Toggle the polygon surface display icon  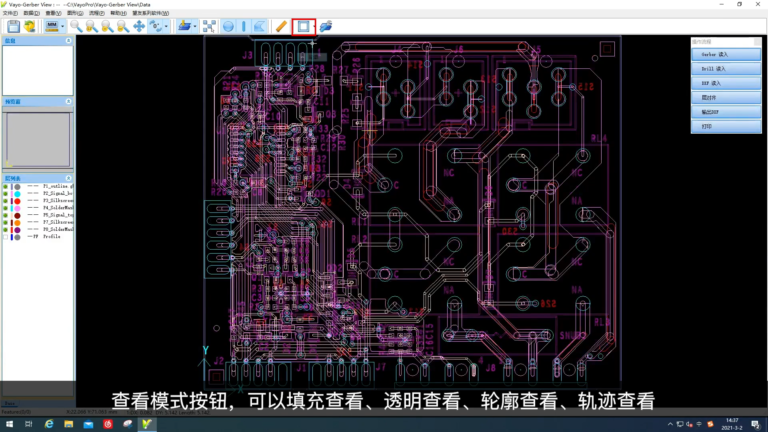[x=259, y=26]
